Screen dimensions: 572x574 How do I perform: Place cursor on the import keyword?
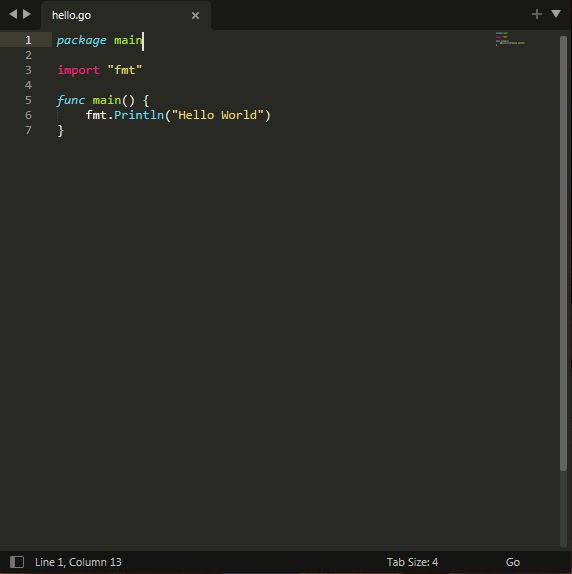point(78,70)
